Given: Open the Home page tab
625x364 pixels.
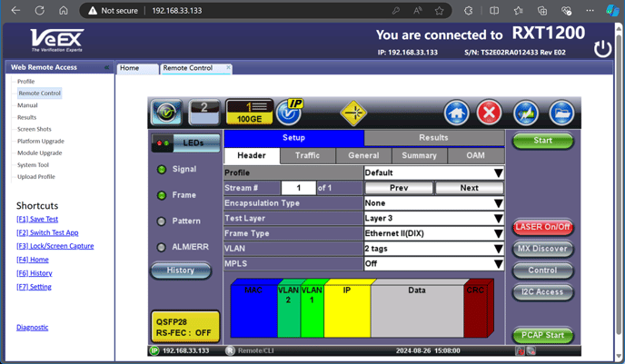Looking at the screenshot, I should 137,68.
